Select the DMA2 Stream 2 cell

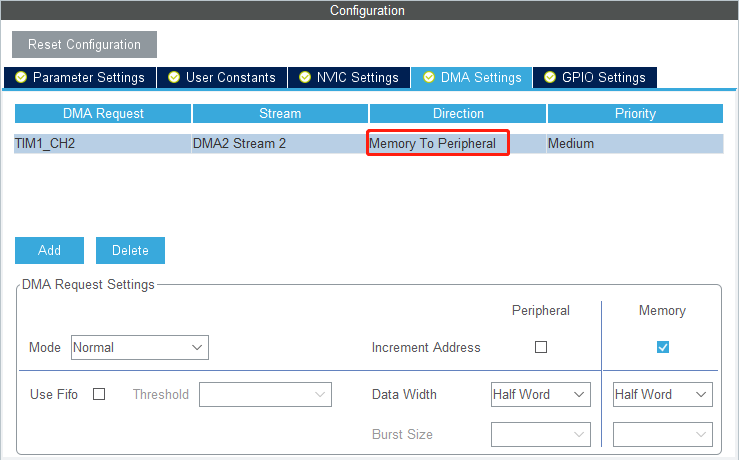[x=280, y=143]
